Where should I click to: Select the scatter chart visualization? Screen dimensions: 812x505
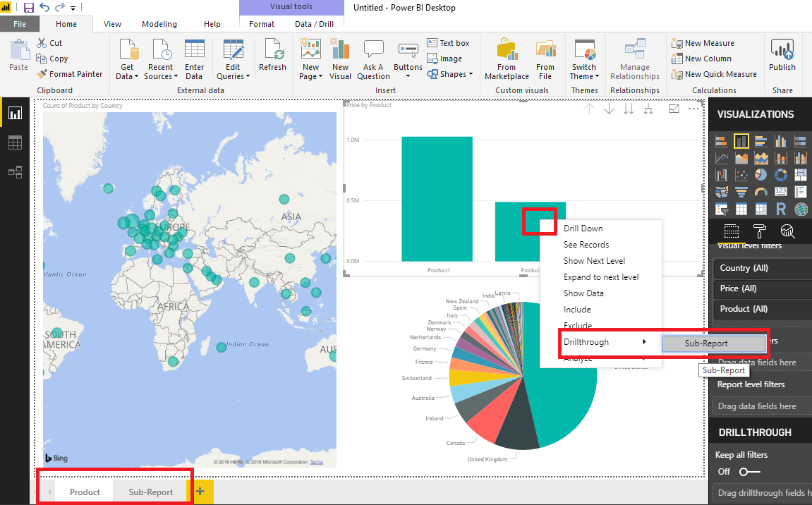tap(741, 175)
